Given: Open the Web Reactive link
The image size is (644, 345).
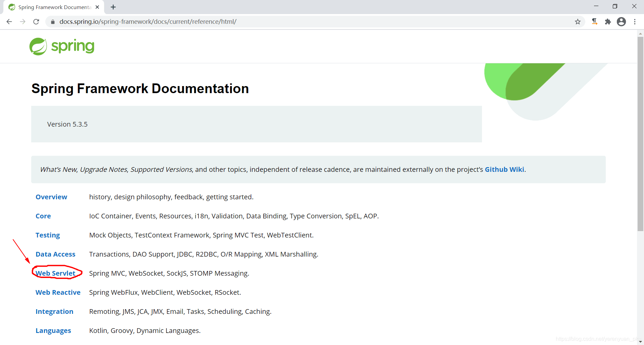Looking at the screenshot, I should pyautogui.click(x=58, y=292).
